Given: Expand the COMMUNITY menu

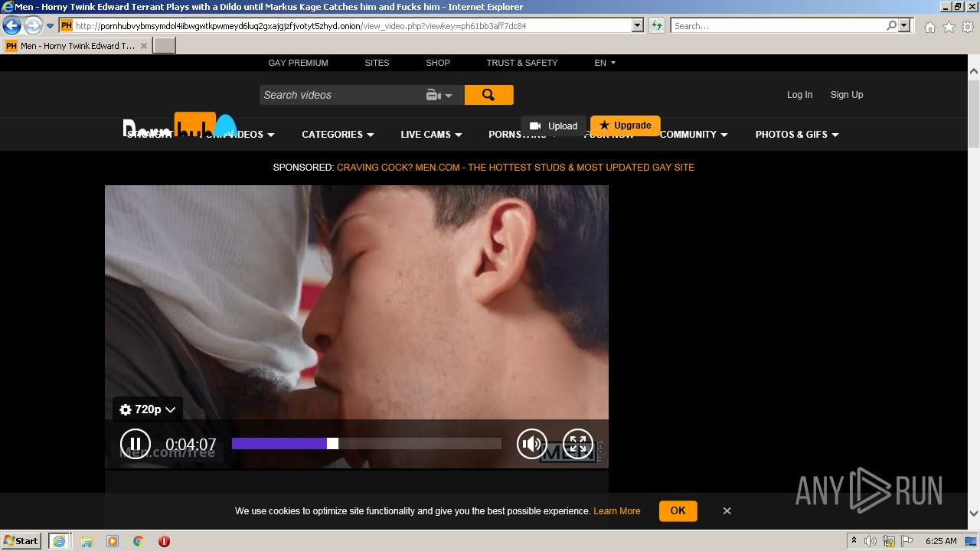Looking at the screenshot, I should [694, 135].
